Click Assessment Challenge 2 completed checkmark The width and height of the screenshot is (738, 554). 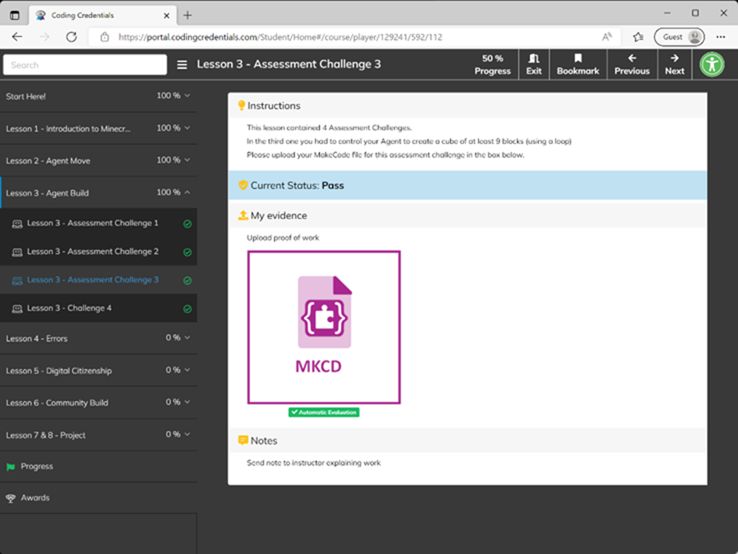click(x=187, y=252)
